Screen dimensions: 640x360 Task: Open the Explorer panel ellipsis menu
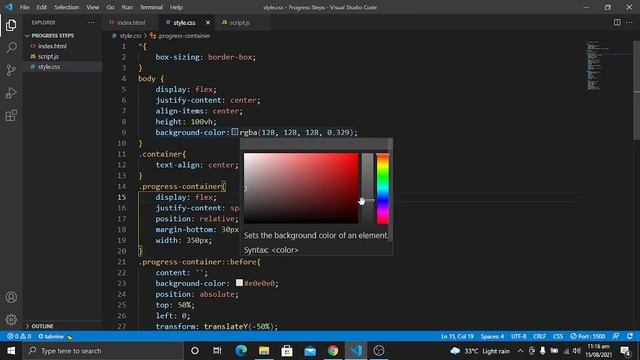(x=91, y=22)
